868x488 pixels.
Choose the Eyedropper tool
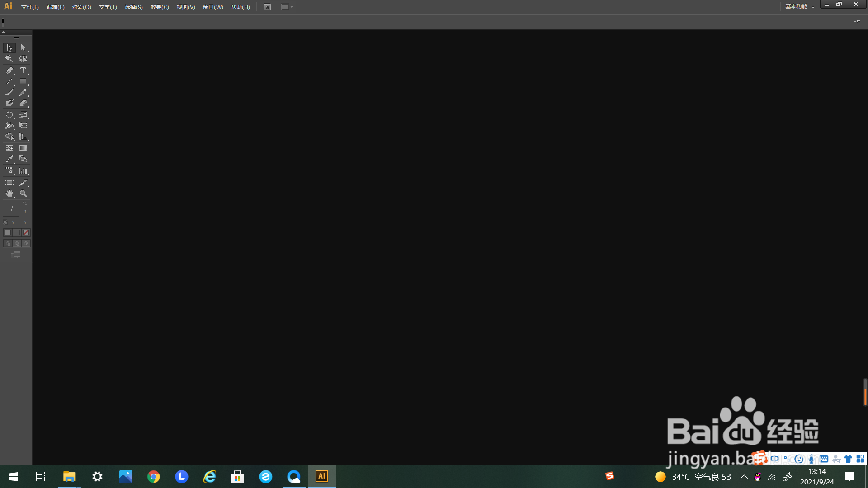(9, 159)
